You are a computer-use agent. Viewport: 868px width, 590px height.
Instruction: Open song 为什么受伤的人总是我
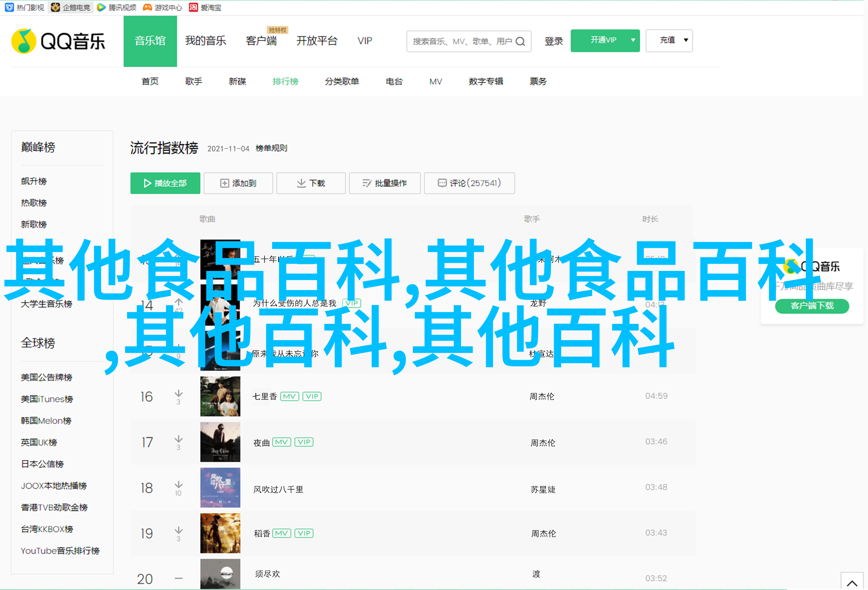295,303
